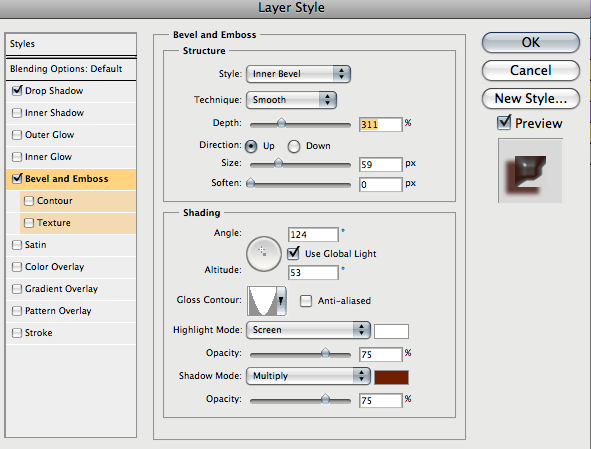Click the New Style... button

tap(530, 98)
